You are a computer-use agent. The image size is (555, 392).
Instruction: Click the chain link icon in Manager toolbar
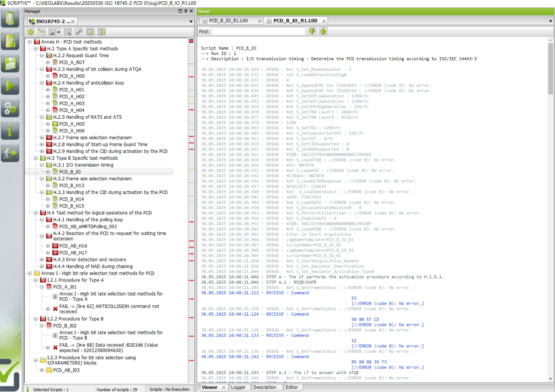[79, 32]
